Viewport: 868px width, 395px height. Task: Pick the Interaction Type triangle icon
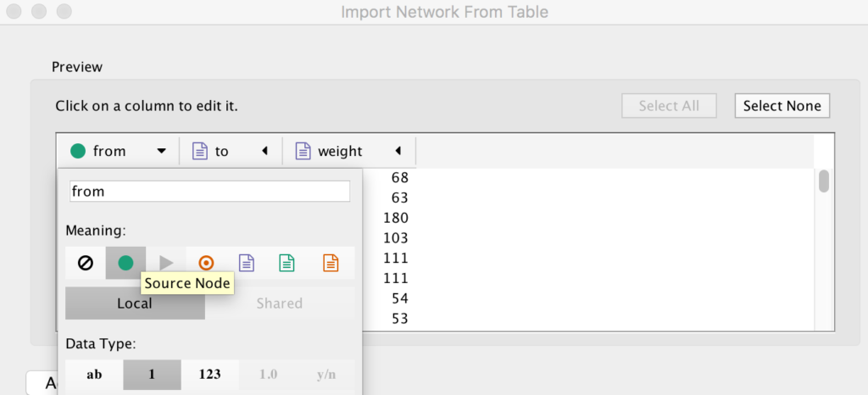[166, 263]
